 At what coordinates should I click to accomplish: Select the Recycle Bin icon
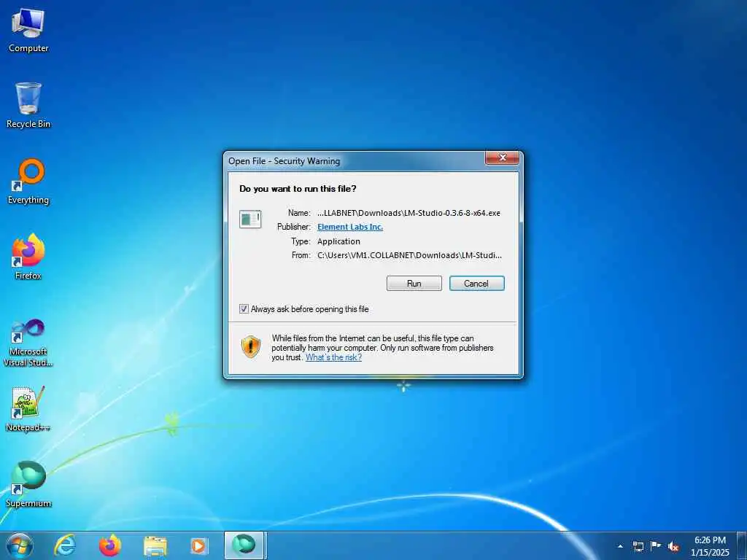[28, 106]
